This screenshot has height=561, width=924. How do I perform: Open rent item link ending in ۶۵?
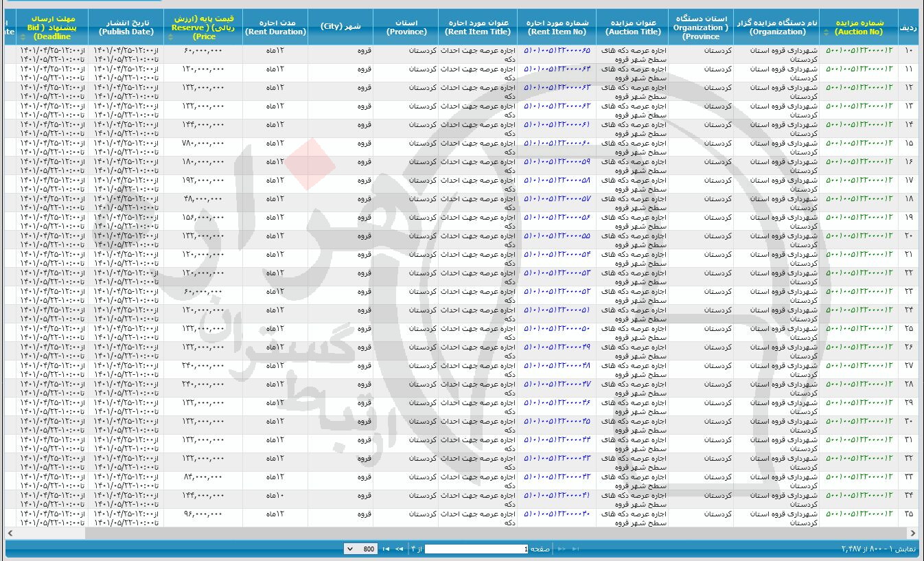point(557,50)
